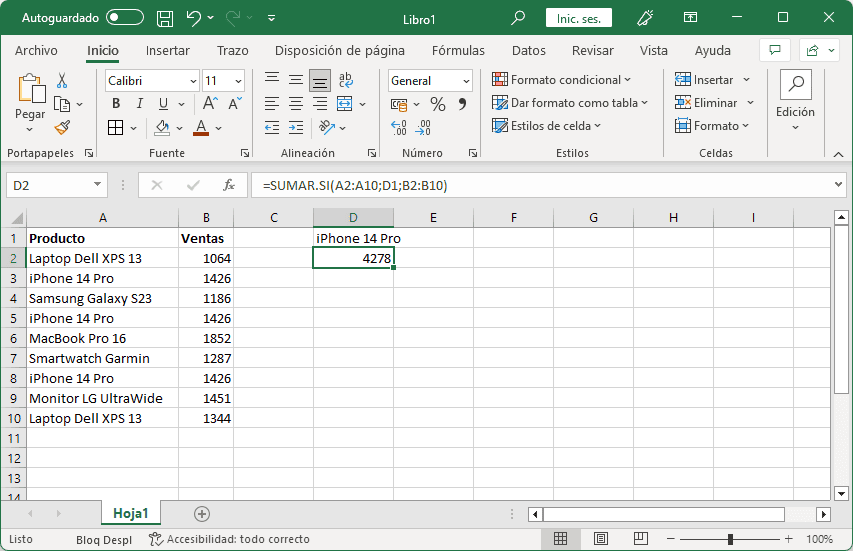Switch to the Datos tab

coord(529,51)
